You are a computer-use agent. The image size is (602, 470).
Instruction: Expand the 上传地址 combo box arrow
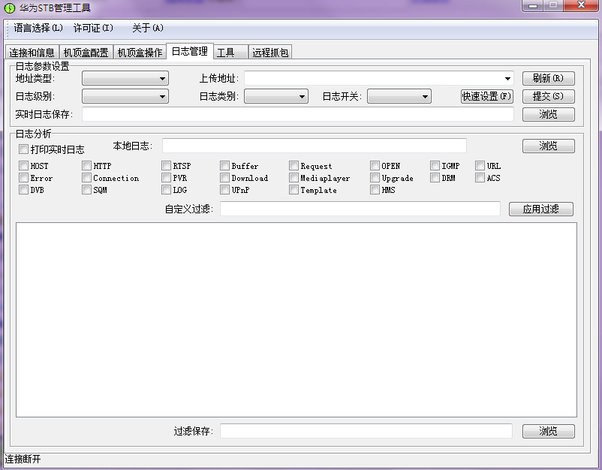click(508, 79)
